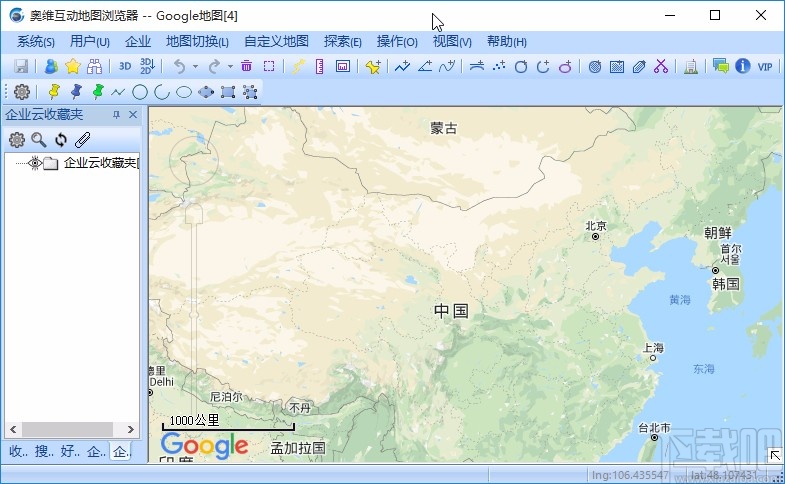The image size is (785, 484).
Task: Open the binoculars search icon
Action: [x=94, y=66]
